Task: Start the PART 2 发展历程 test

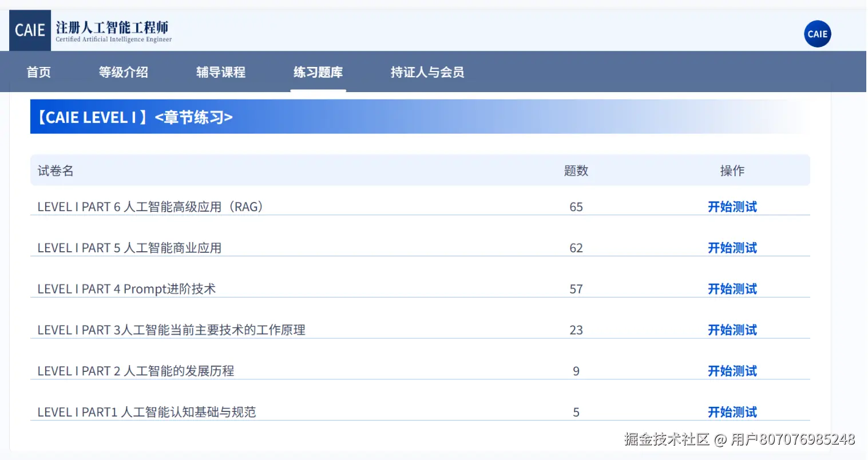Action: click(732, 371)
